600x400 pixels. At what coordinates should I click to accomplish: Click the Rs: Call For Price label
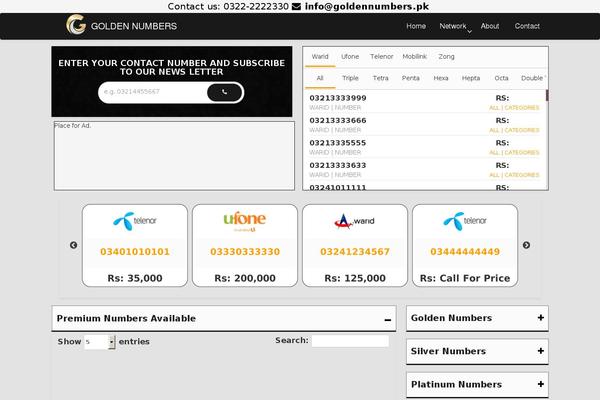tap(465, 278)
